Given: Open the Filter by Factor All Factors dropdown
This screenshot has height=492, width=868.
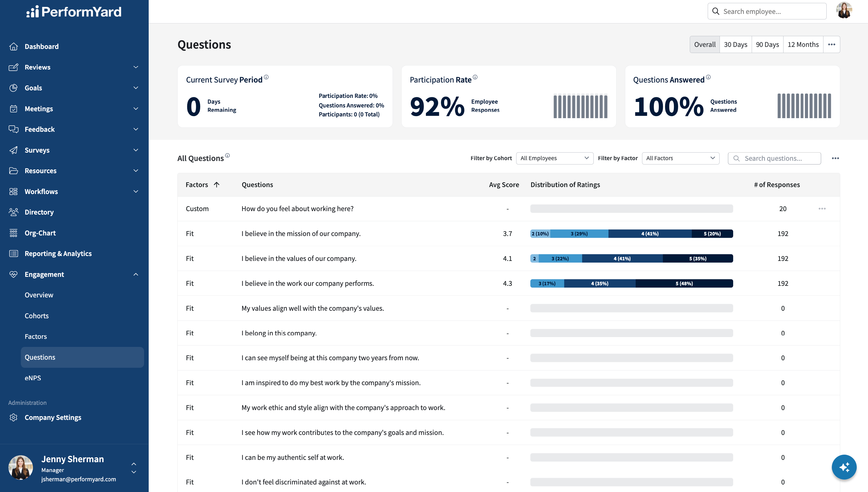Looking at the screenshot, I should [680, 158].
